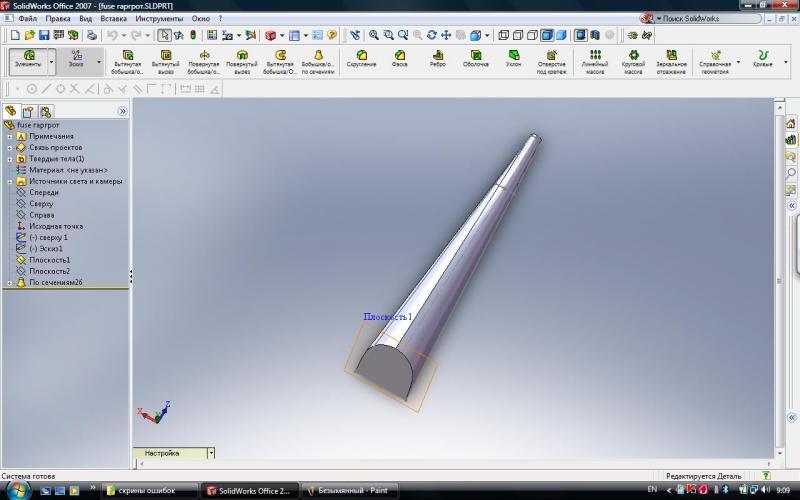Activate the Rib (Ребро) tool

(x=437, y=58)
